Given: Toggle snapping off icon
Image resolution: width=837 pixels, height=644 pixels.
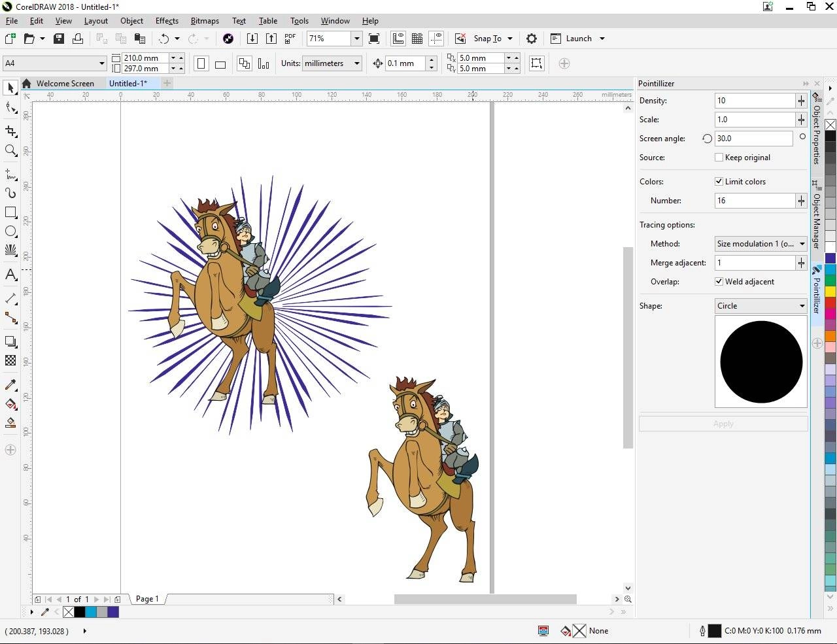Looking at the screenshot, I should coord(460,39).
